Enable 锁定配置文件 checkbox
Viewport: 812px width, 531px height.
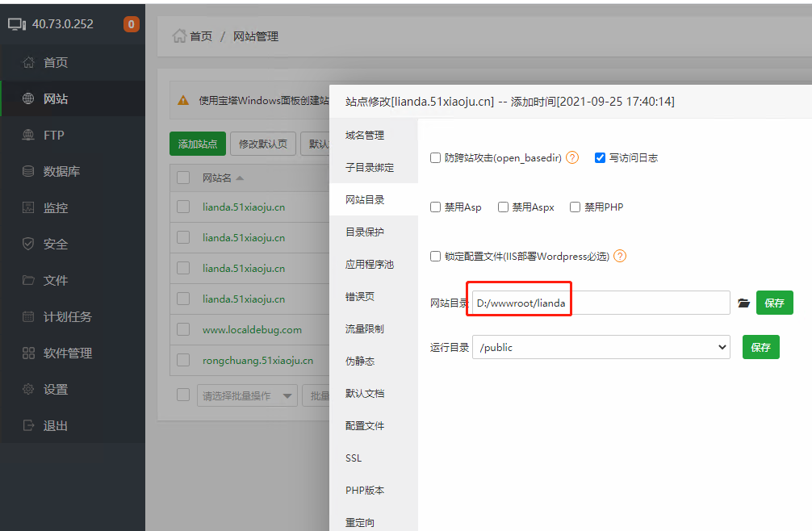tap(436, 256)
